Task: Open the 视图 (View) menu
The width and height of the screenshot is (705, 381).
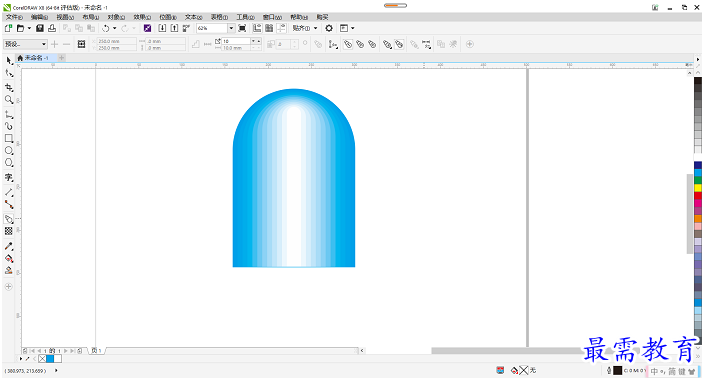Action: [x=65, y=17]
